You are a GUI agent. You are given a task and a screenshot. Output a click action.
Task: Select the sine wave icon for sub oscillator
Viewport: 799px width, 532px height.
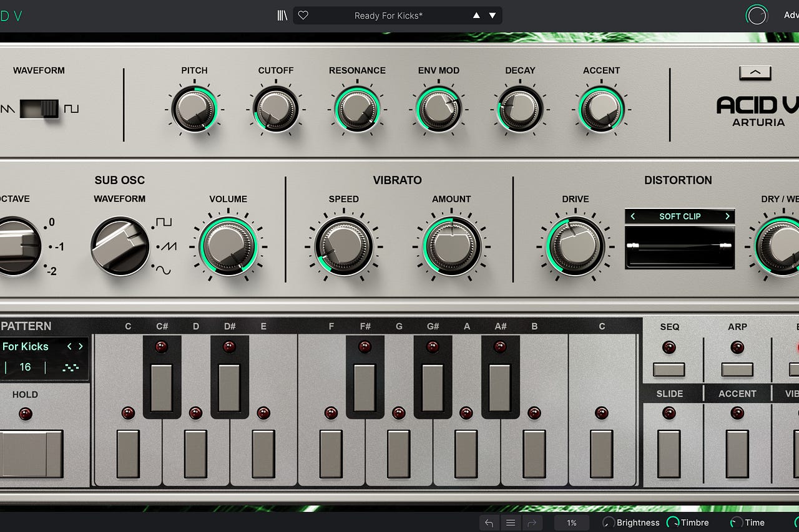pos(164,270)
